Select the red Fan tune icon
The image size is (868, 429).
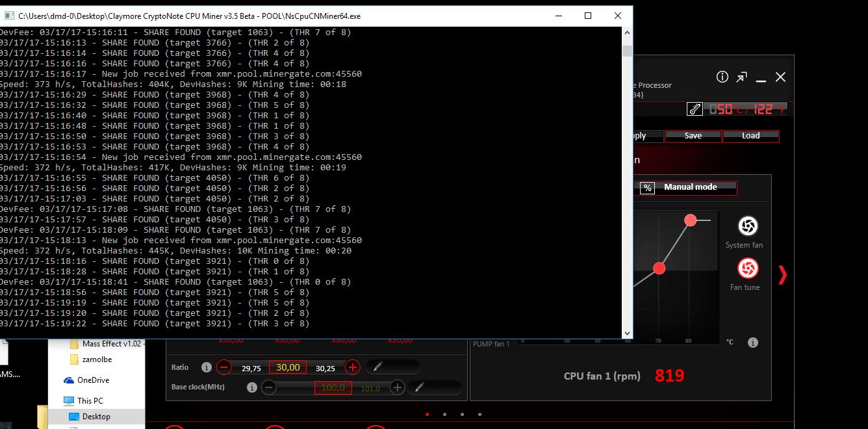(747, 268)
